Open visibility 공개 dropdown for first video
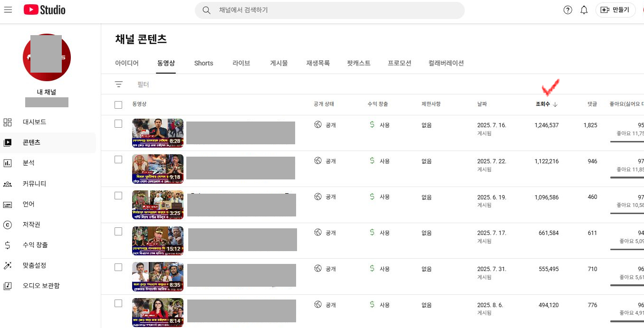 326,125
